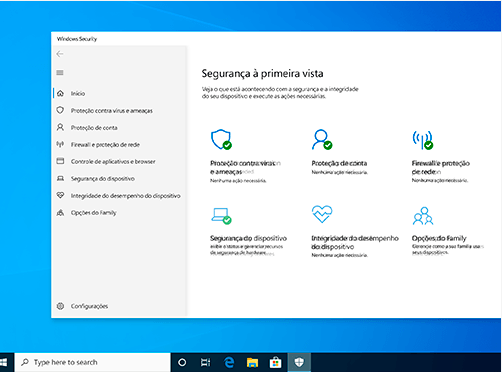Open Segurança do dispositivo in sidebar
The height and width of the screenshot is (372, 502).
(103, 179)
